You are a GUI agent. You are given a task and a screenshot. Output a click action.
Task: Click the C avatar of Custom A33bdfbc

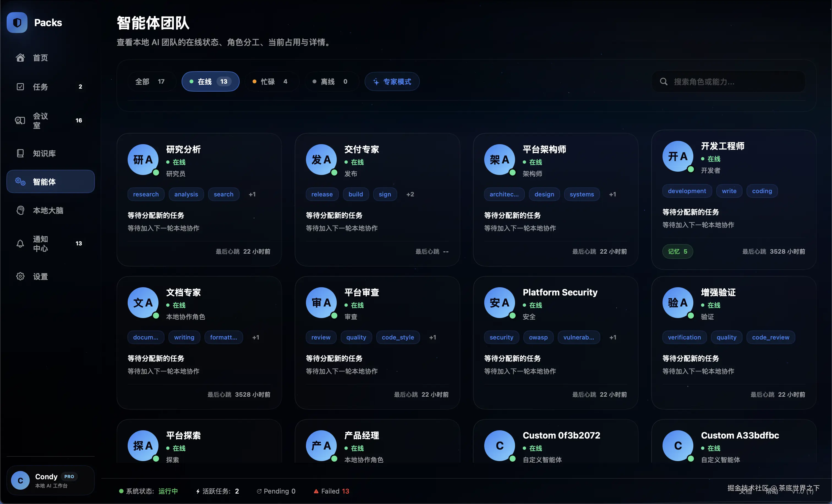(678, 446)
